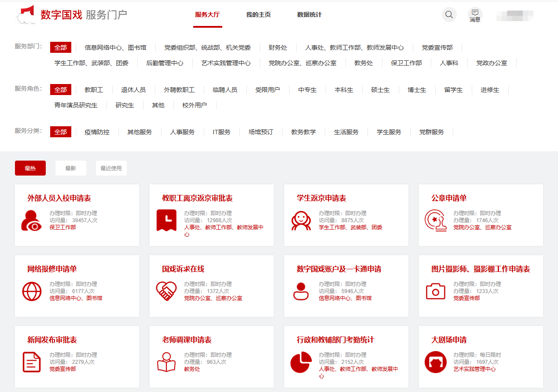Screen dimensions: 558x392
Task: Open the 消息 messages icon
Action: (475, 15)
